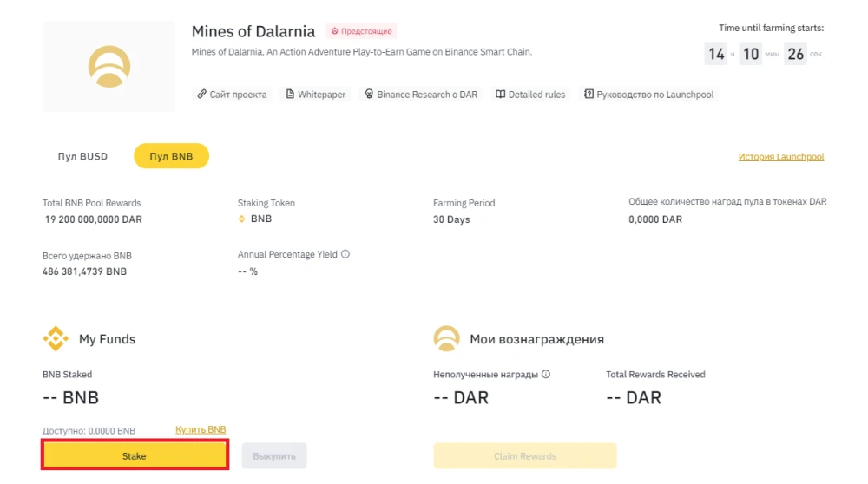868x484 pixels.
Task: Open История Launchpool link
Action: (781, 156)
